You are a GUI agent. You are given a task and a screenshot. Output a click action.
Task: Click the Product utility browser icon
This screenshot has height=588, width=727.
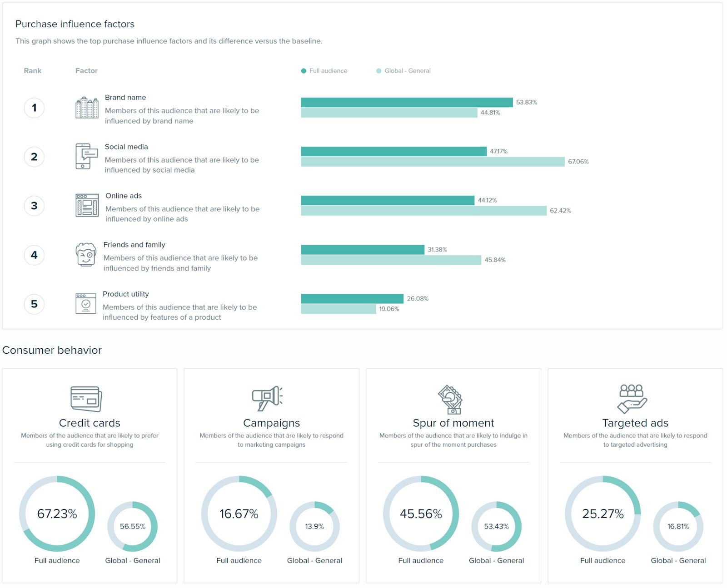tap(86, 304)
